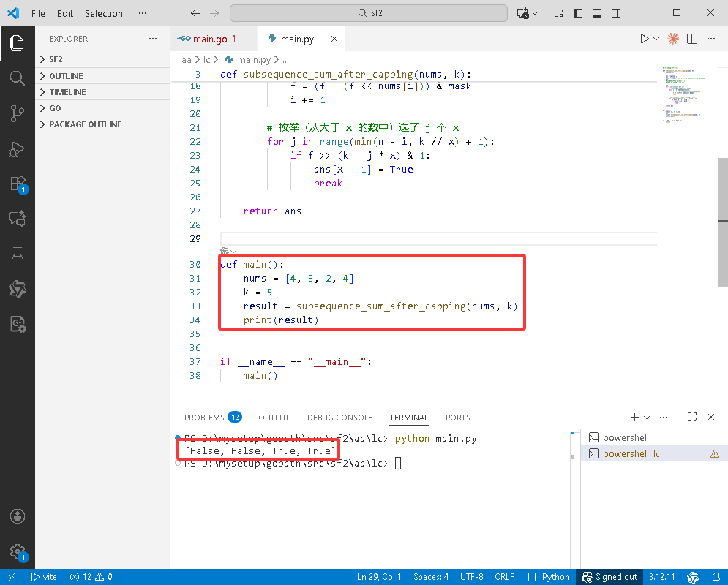This screenshot has height=585, width=728.
Task: Open the File menu
Action: 38,13
